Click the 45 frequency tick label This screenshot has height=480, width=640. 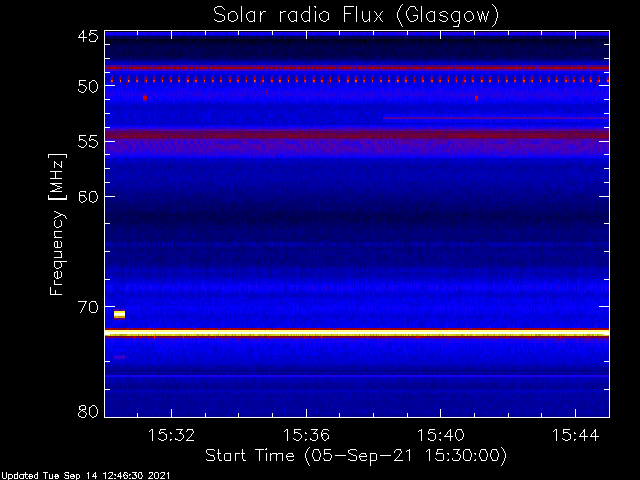(x=88, y=36)
